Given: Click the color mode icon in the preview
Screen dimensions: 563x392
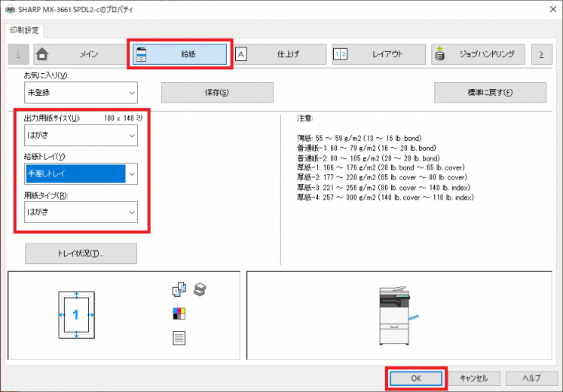Looking at the screenshot, I should [179, 313].
